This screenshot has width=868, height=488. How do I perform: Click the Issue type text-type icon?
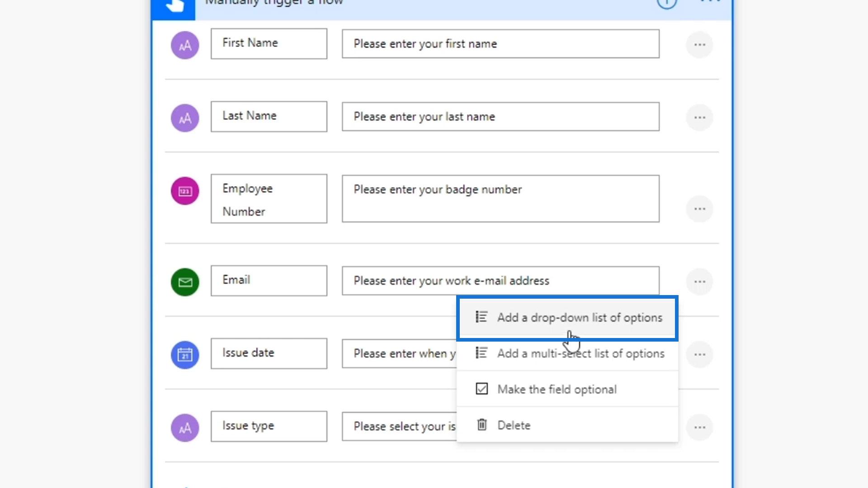[x=185, y=427]
